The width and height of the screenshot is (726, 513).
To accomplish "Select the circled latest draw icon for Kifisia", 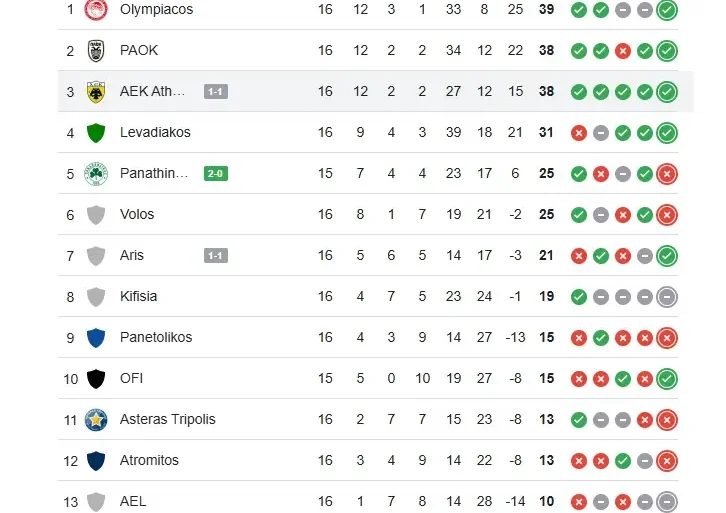I will click(667, 297).
